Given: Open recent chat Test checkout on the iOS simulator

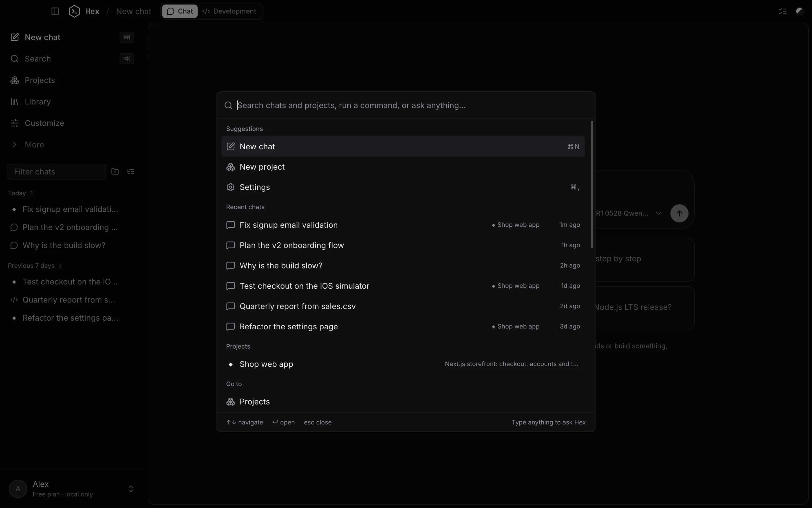Looking at the screenshot, I should (x=403, y=286).
